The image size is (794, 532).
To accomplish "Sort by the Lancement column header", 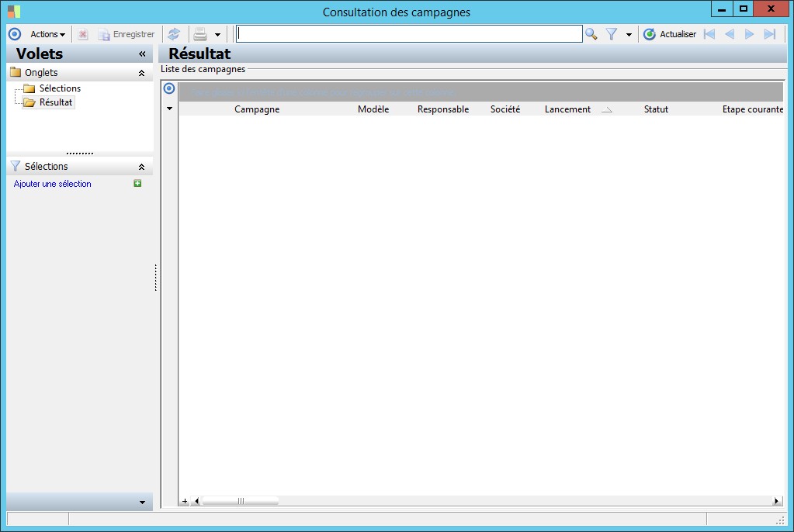I will point(567,109).
